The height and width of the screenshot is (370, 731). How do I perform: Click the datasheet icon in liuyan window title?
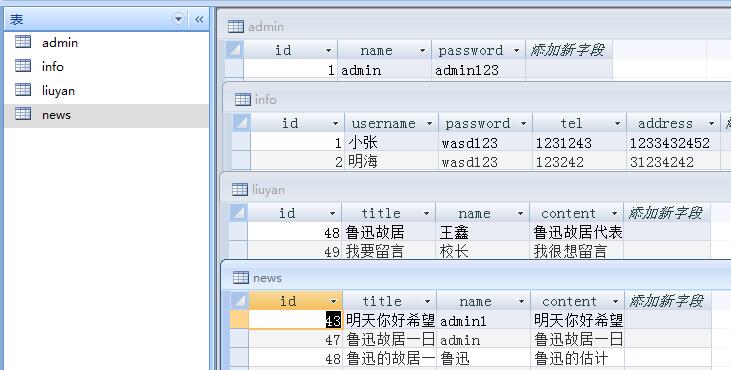240,190
